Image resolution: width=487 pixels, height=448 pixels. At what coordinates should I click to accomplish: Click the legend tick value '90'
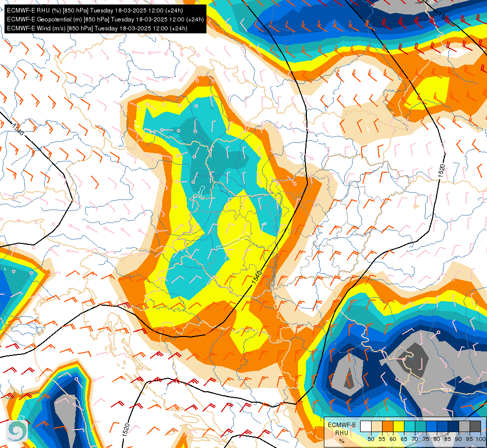459,439
